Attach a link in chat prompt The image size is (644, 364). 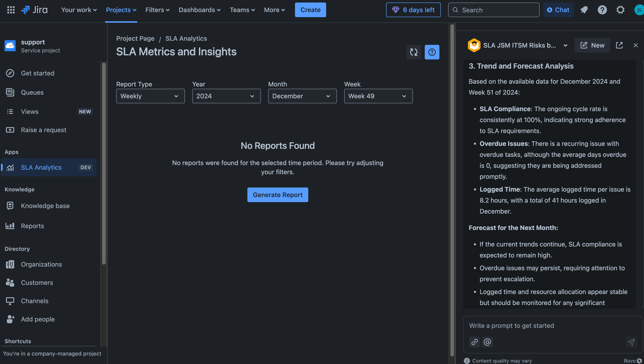pos(474,342)
